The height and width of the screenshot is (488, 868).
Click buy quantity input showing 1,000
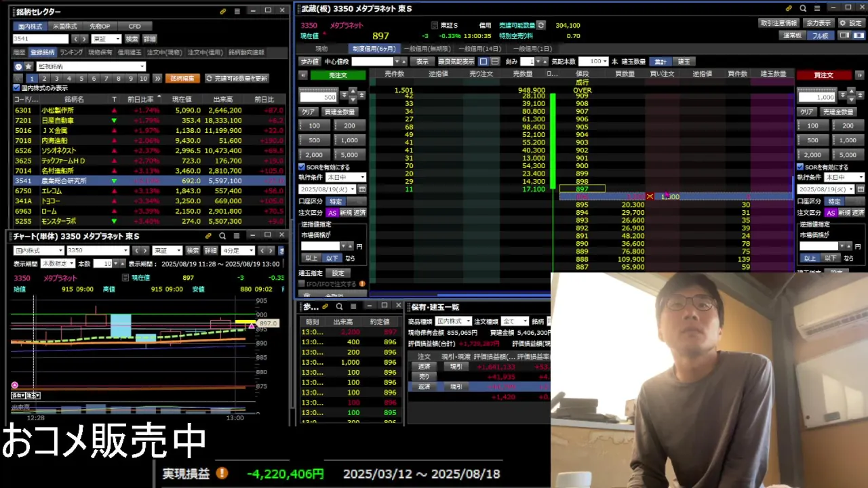click(817, 97)
